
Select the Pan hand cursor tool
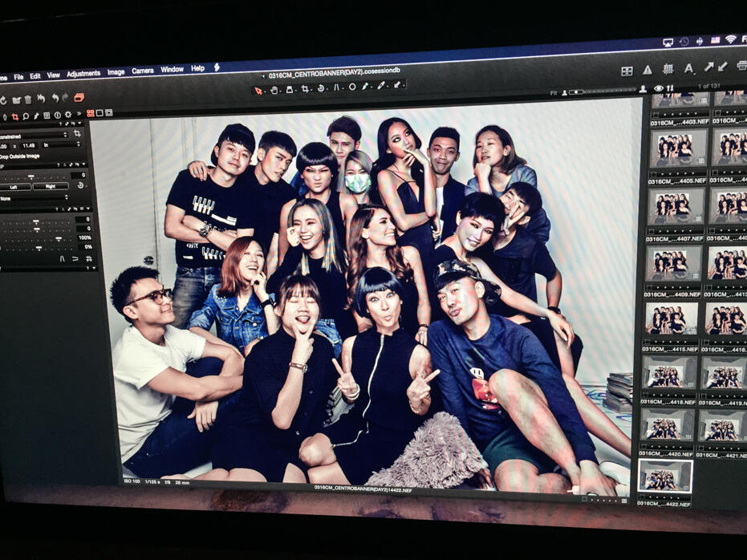click(x=274, y=90)
